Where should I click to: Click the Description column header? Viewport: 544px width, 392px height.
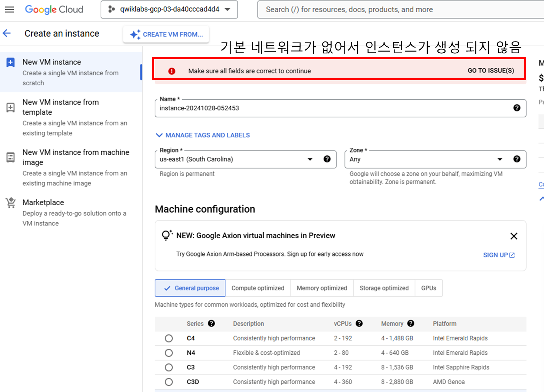(249, 324)
